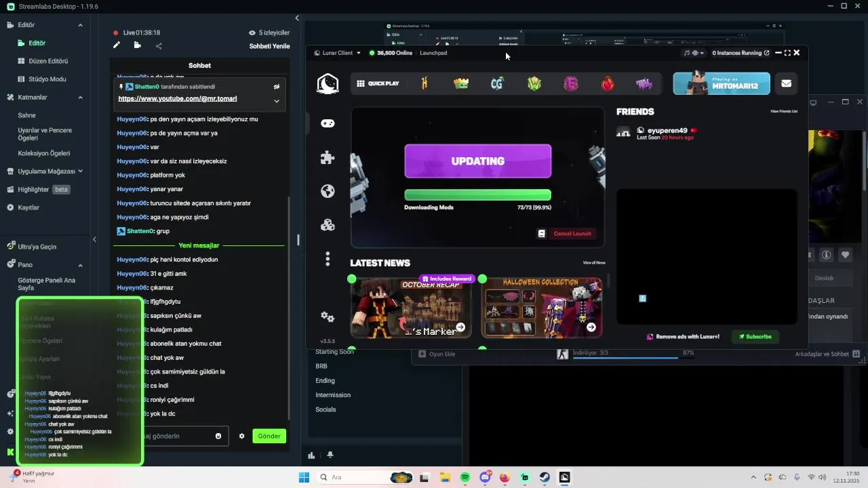Select the Intermission scene
Viewport: 868px width, 488px height.
[333, 395]
